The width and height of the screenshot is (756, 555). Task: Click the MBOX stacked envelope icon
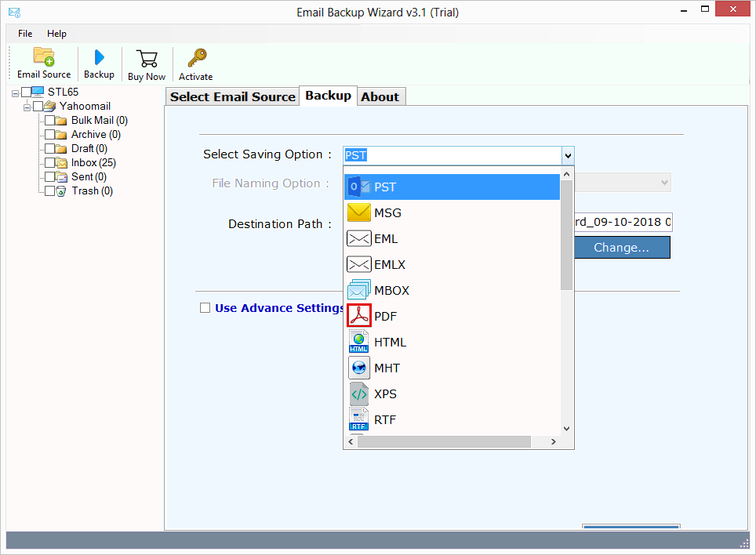tap(358, 289)
